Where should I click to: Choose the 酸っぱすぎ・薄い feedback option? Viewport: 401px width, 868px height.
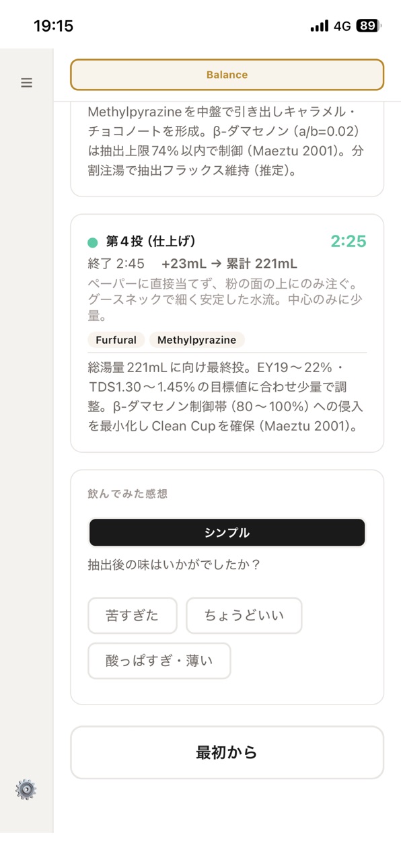coord(159,661)
